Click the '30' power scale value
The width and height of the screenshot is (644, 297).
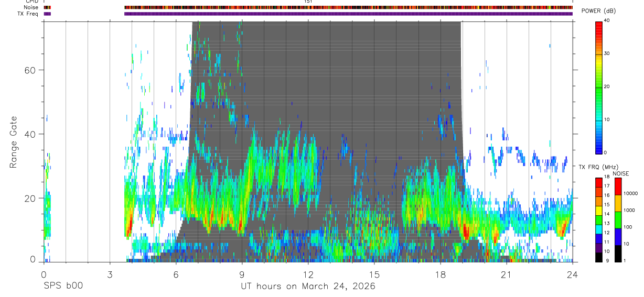[607, 54]
